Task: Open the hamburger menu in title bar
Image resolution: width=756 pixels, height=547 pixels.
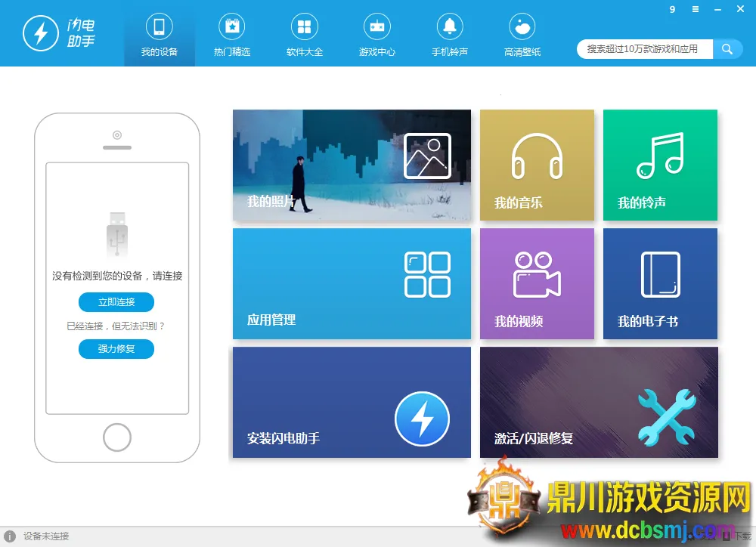Action: tap(696, 9)
